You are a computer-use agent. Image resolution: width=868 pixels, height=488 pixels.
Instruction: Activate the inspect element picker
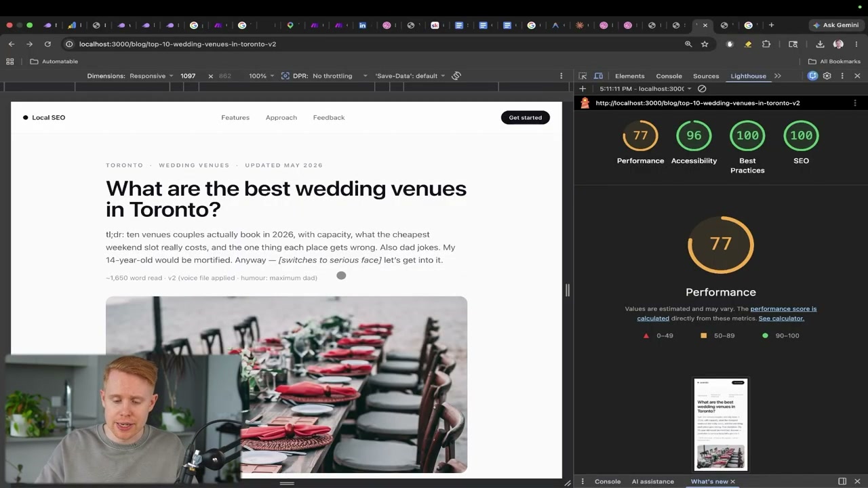click(x=583, y=76)
